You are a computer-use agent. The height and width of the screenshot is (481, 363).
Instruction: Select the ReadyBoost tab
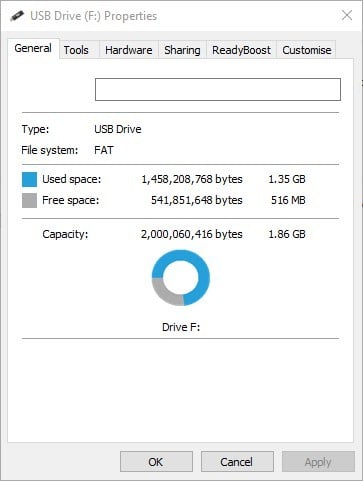click(x=241, y=50)
